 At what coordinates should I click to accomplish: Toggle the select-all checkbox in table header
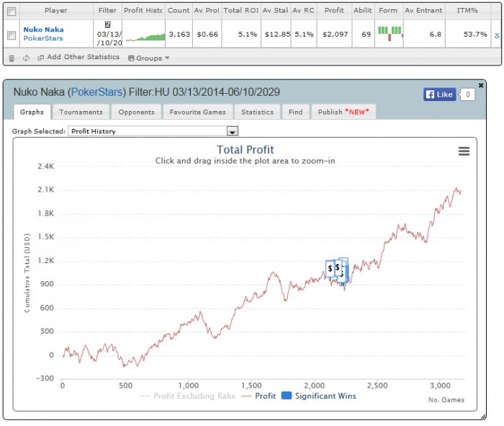[12, 12]
